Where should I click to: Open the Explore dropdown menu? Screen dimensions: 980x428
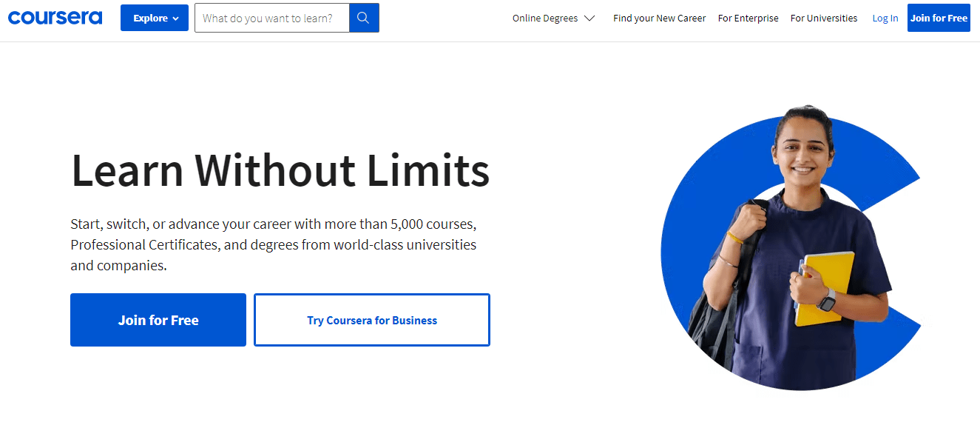pyautogui.click(x=154, y=18)
